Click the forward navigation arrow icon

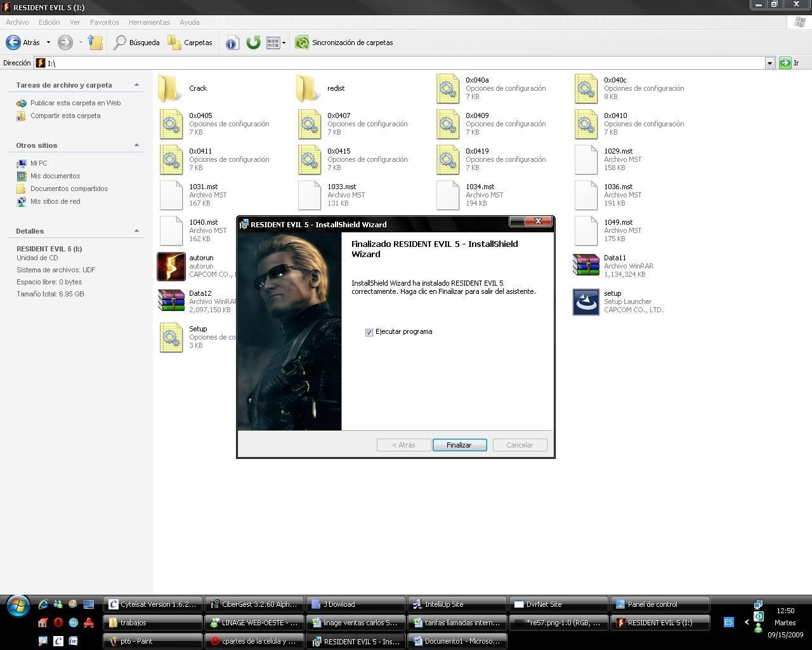[65, 43]
